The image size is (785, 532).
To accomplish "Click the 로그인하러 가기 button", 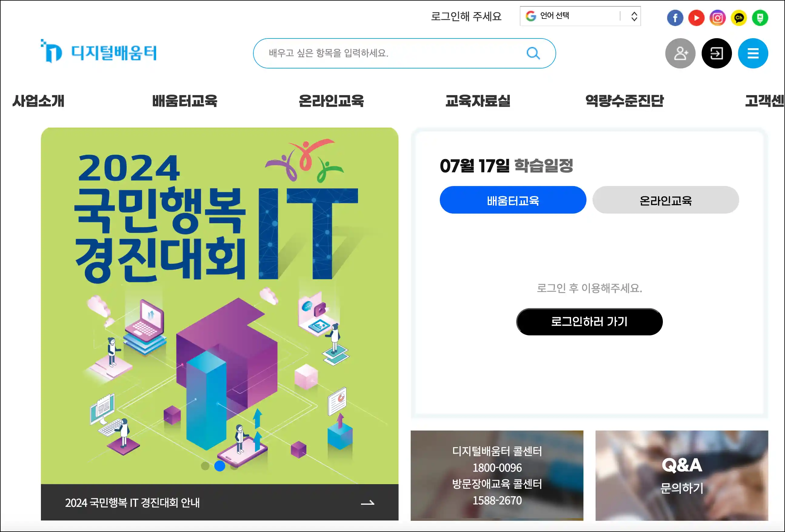I will pos(589,322).
